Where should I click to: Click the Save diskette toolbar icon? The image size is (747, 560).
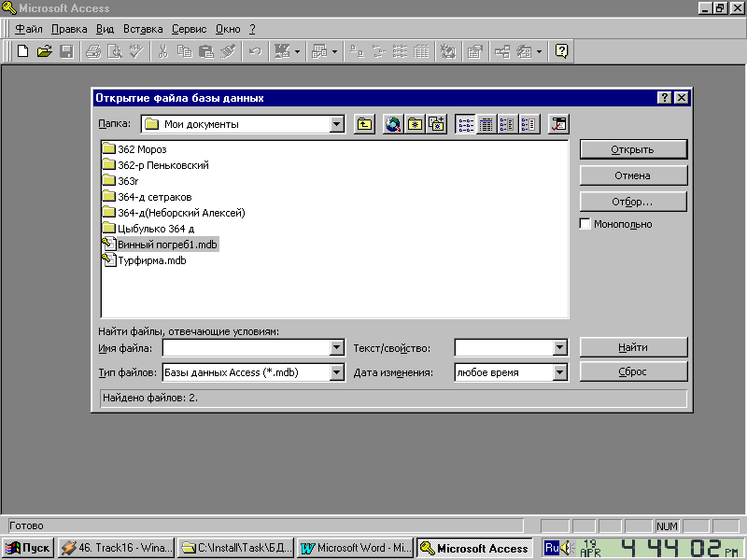click(x=66, y=51)
